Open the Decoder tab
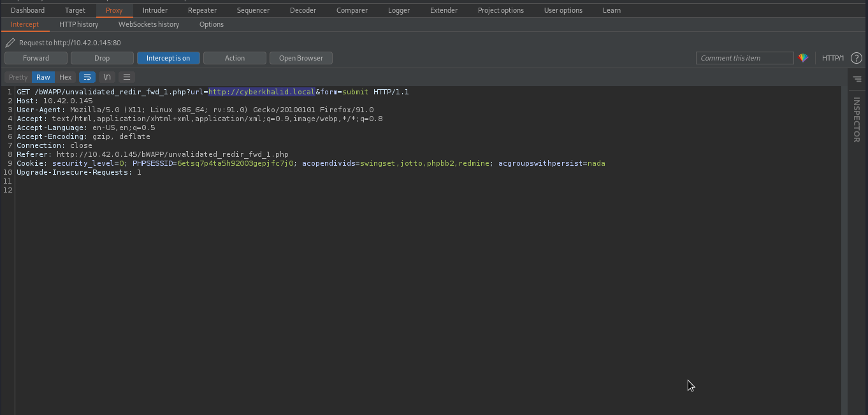Screen dimensions: 868x415 (303, 10)
